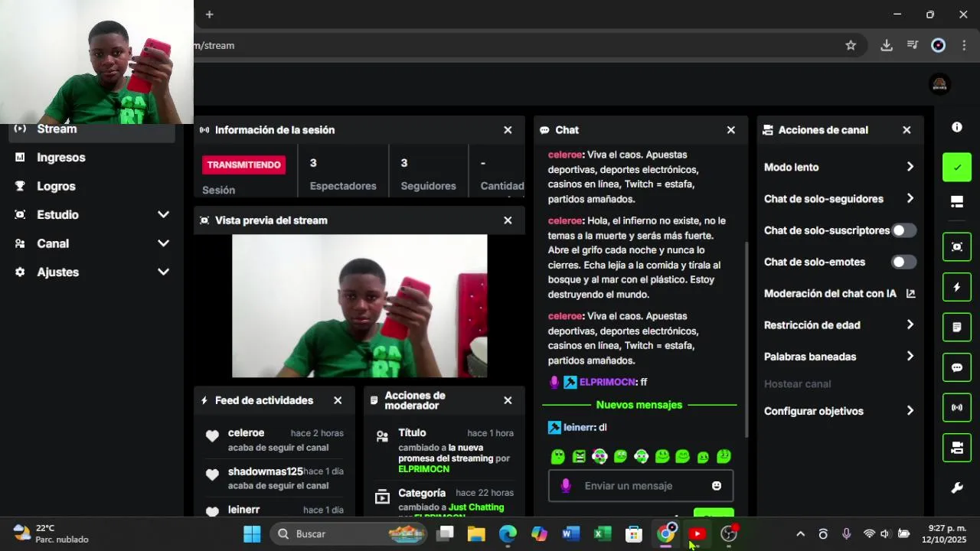This screenshot has width=980, height=551.
Task: Select Stream in the left menu
Action: [92, 129]
